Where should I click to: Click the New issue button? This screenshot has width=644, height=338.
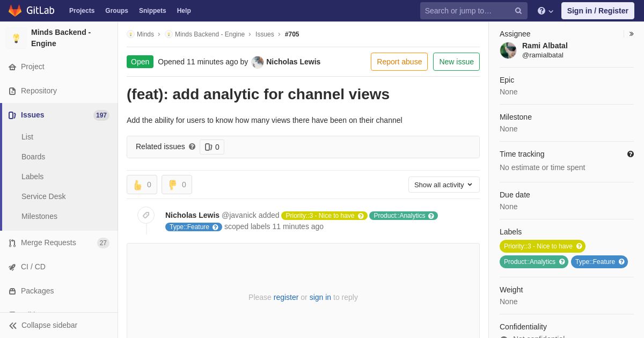[x=456, y=62]
